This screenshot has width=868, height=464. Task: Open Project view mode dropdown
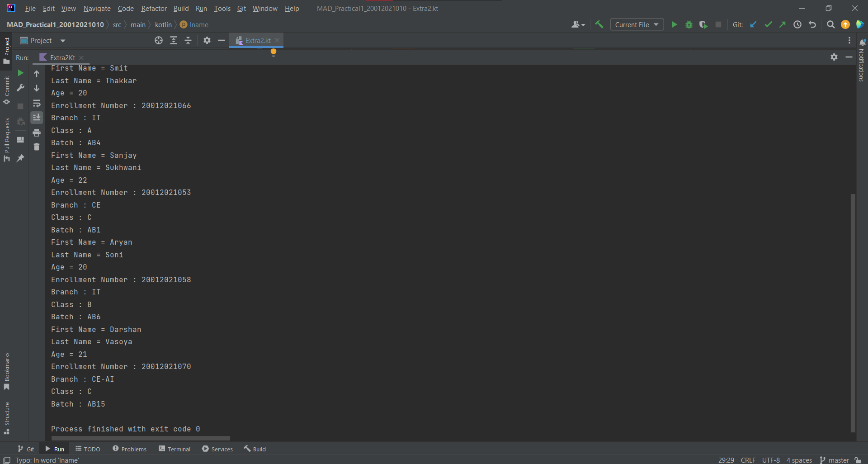[x=63, y=41]
